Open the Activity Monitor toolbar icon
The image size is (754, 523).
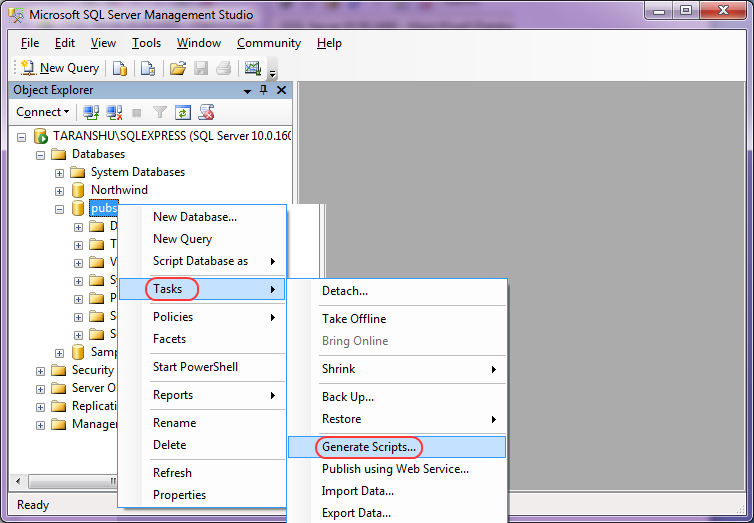tap(252, 68)
